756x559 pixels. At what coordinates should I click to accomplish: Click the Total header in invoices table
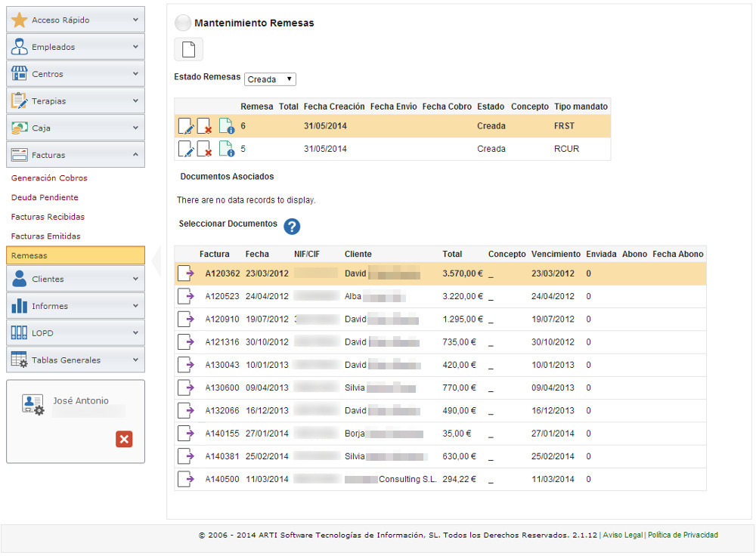point(452,254)
